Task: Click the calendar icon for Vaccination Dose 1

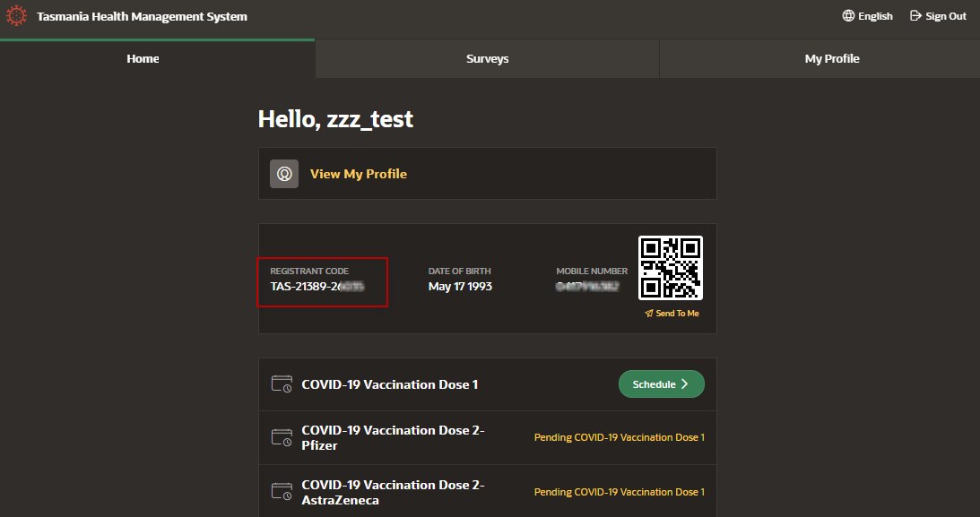Action: pyautogui.click(x=282, y=384)
